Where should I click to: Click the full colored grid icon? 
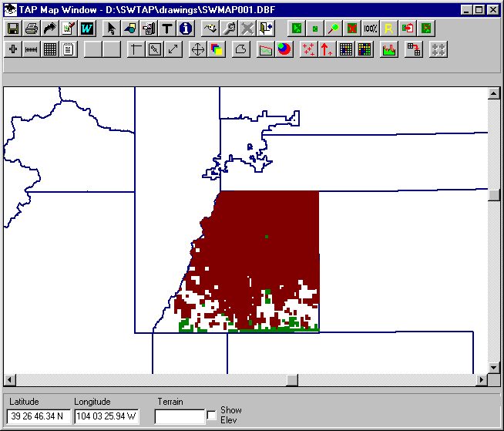365,49
